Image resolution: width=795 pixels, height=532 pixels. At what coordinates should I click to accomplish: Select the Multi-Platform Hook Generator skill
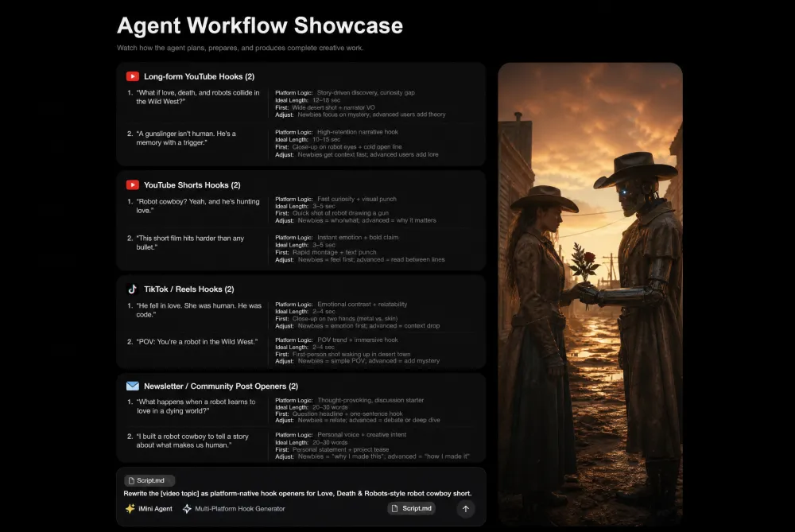pos(240,509)
